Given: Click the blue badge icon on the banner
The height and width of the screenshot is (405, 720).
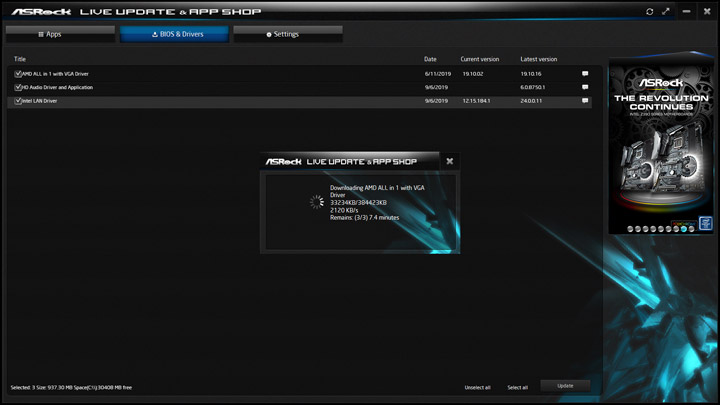Looking at the screenshot, I should pyautogui.click(x=705, y=224).
